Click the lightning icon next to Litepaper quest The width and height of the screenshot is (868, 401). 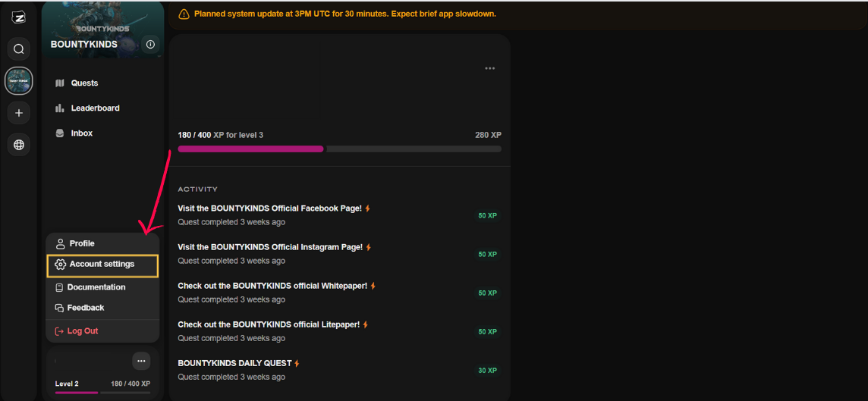[366, 324]
